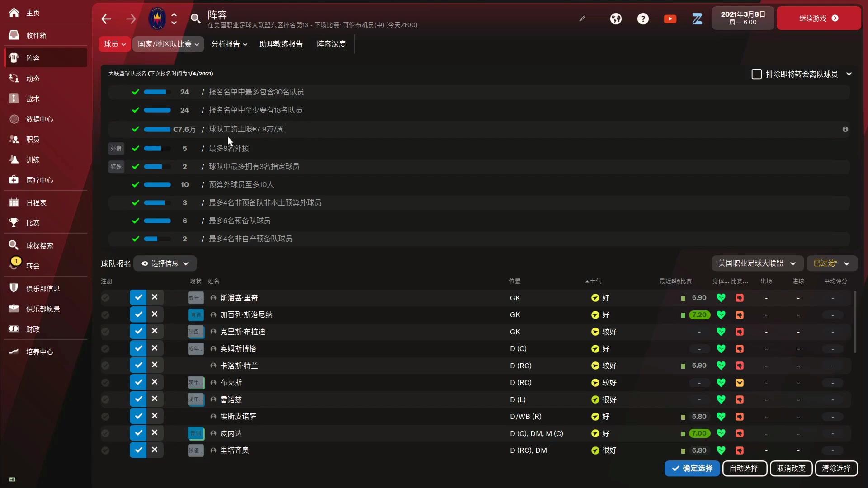The width and height of the screenshot is (868, 488).
Task: Open the 职员 staff icon
Action: tap(14, 139)
